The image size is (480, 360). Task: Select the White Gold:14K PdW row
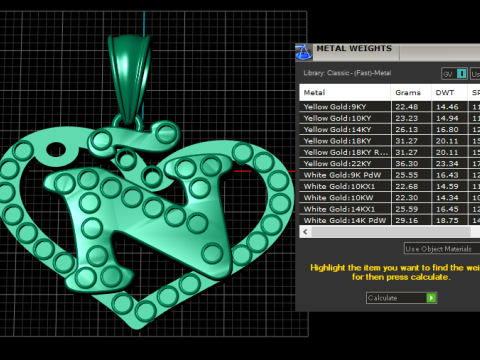click(390, 220)
